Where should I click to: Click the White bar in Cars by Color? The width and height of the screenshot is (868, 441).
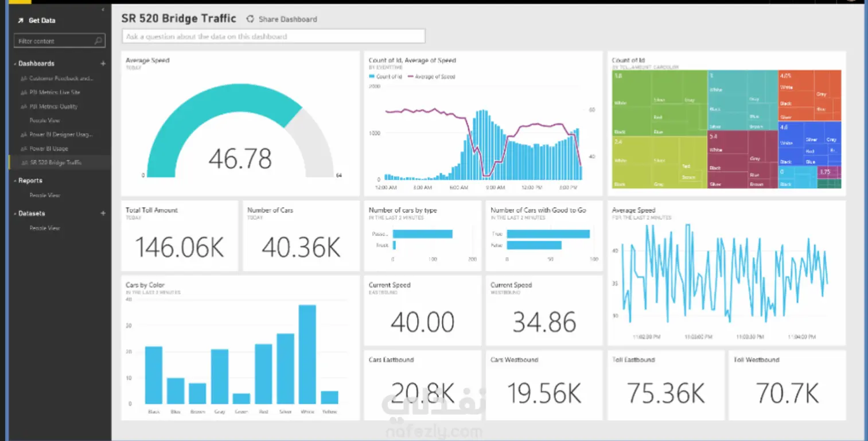point(307,354)
